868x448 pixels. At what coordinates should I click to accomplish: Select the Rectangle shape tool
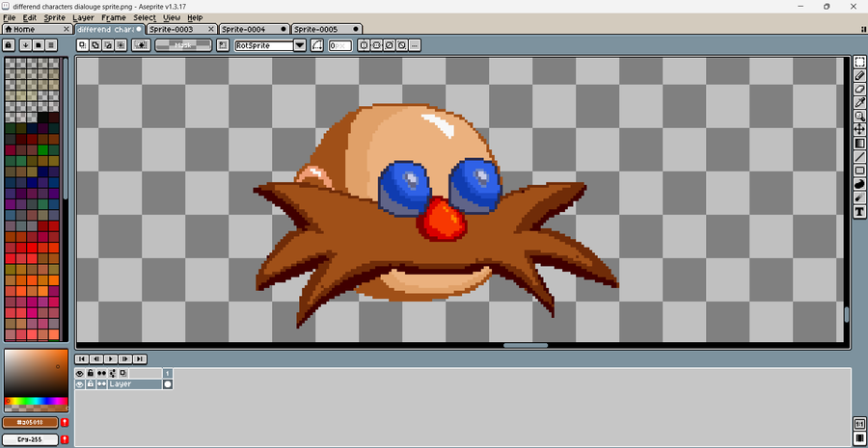(x=859, y=171)
